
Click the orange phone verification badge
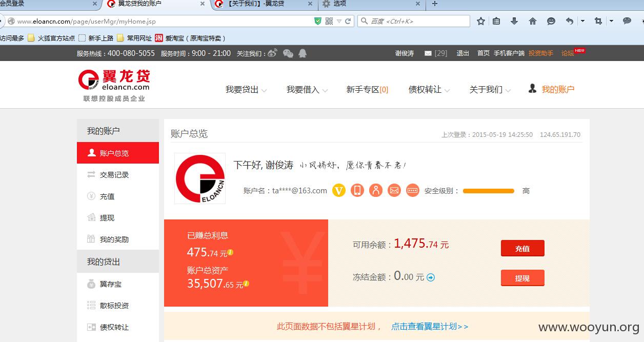[357, 191]
